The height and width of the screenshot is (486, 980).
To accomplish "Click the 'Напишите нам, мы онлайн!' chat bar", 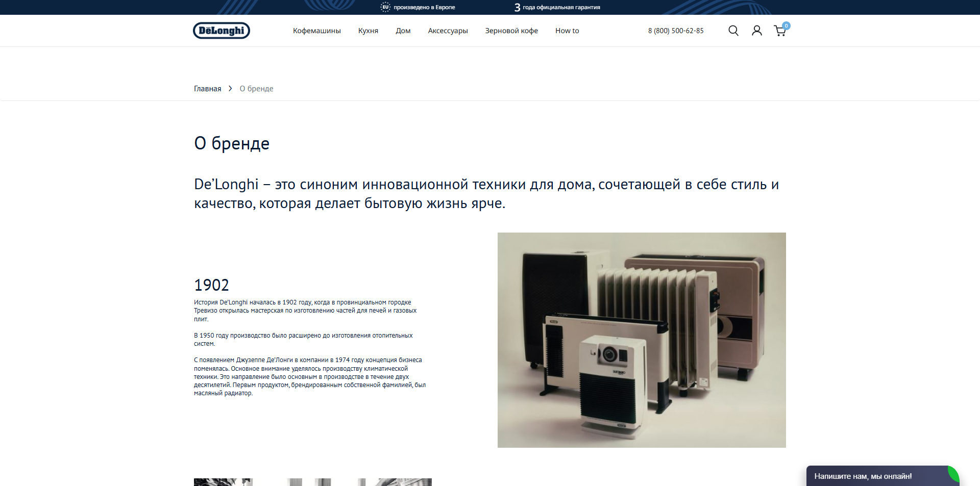I will tap(863, 476).
